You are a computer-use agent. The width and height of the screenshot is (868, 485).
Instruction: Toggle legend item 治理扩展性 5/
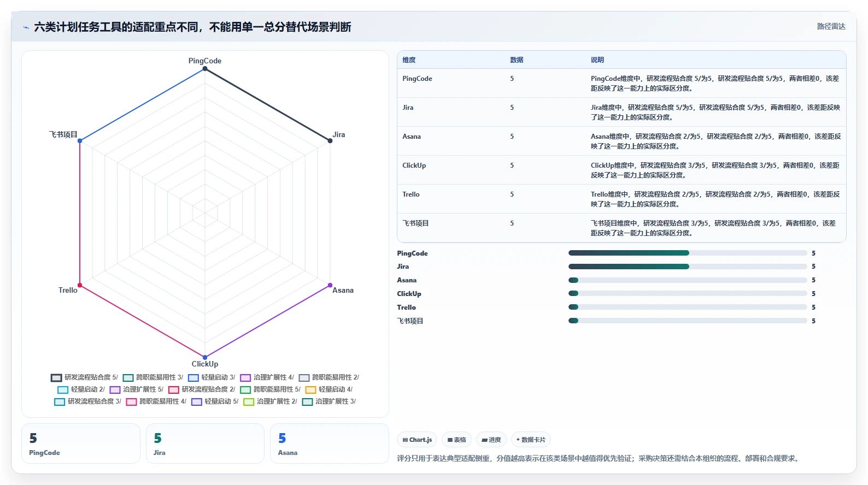[137, 389]
